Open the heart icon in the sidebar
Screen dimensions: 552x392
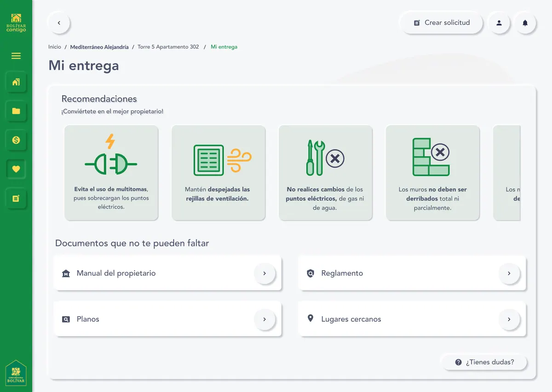tap(16, 169)
